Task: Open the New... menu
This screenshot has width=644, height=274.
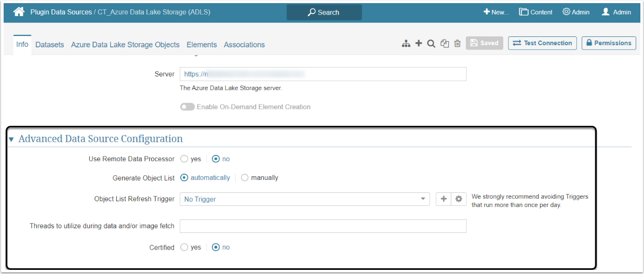Action: tap(496, 12)
